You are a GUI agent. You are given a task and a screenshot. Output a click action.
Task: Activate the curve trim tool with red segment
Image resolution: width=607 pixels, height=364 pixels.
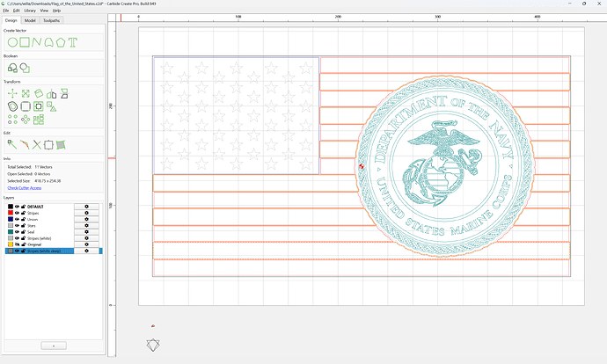tap(25, 145)
